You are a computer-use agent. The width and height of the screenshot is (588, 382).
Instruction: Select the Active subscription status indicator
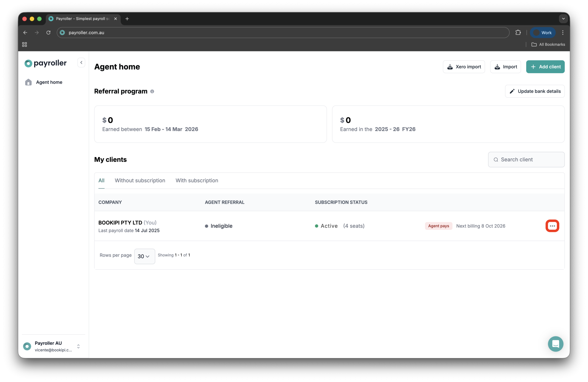tap(317, 226)
